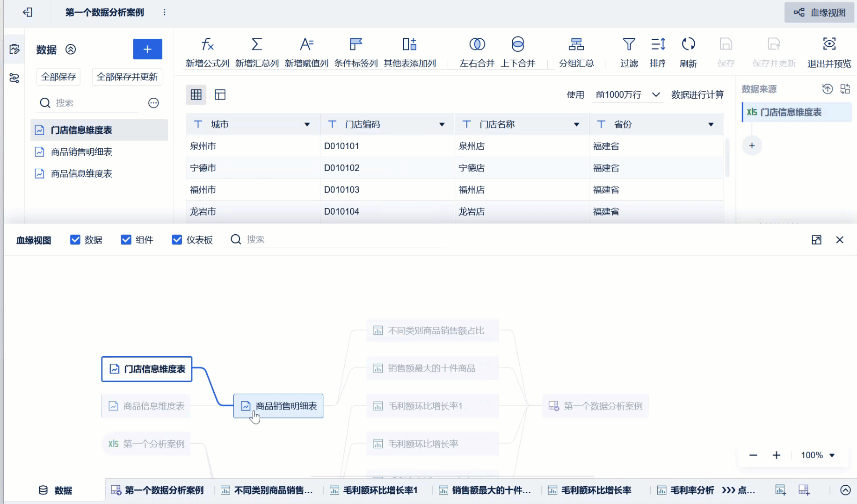Image resolution: width=857 pixels, height=504 pixels.
Task: Uncheck the 组件 checkbox in lineage view
Action: tap(126, 240)
